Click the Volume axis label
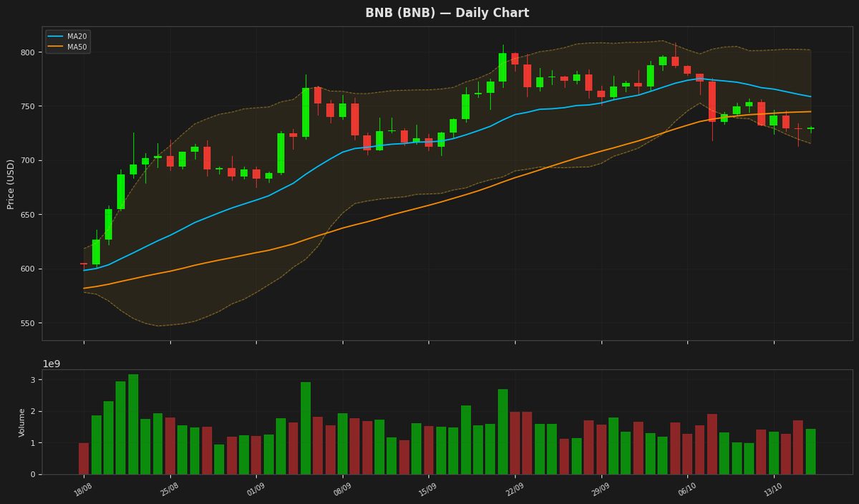 coord(21,422)
